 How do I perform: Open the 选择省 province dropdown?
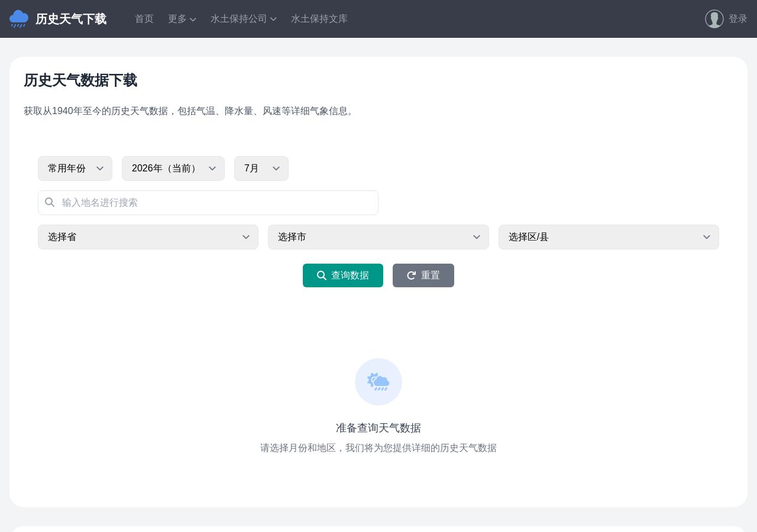[148, 237]
